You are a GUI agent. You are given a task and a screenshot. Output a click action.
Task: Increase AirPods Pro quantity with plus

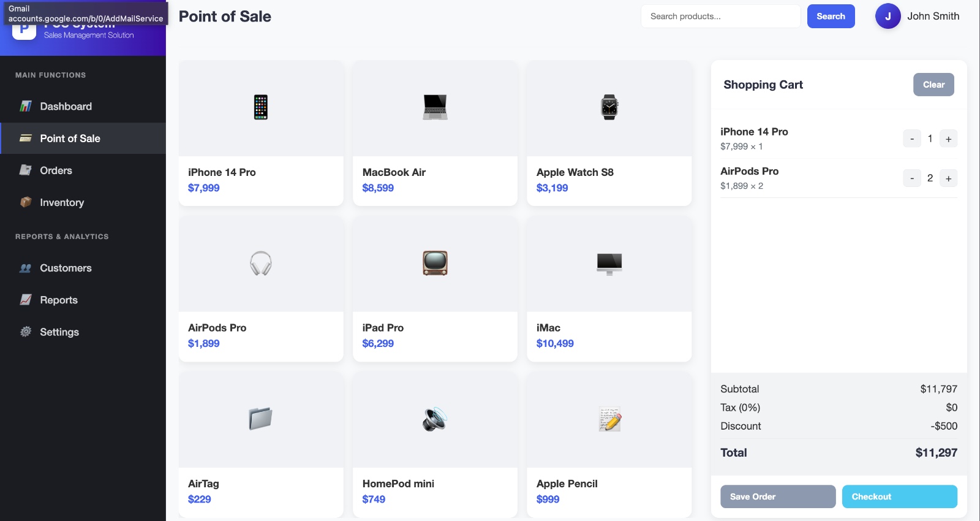coord(948,178)
